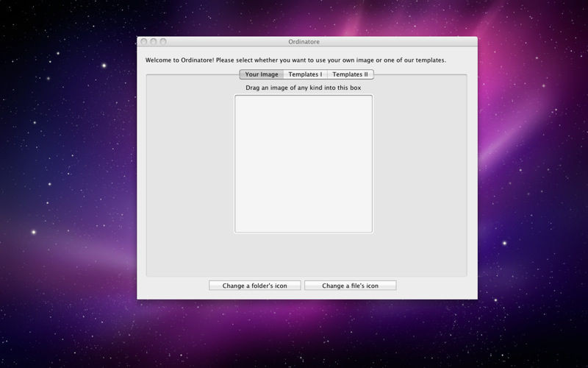This screenshot has width=588, height=368.
Task: Click the Change a folder's icon button
Action: (254, 286)
